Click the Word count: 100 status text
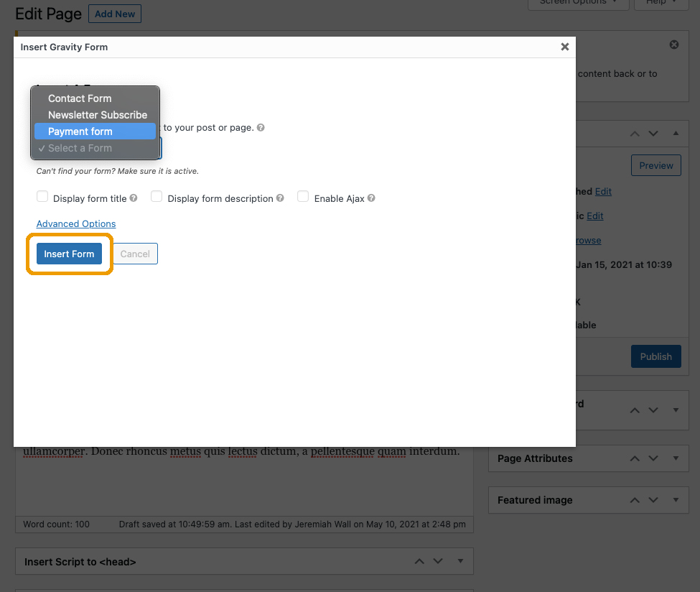 click(x=56, y=524)
